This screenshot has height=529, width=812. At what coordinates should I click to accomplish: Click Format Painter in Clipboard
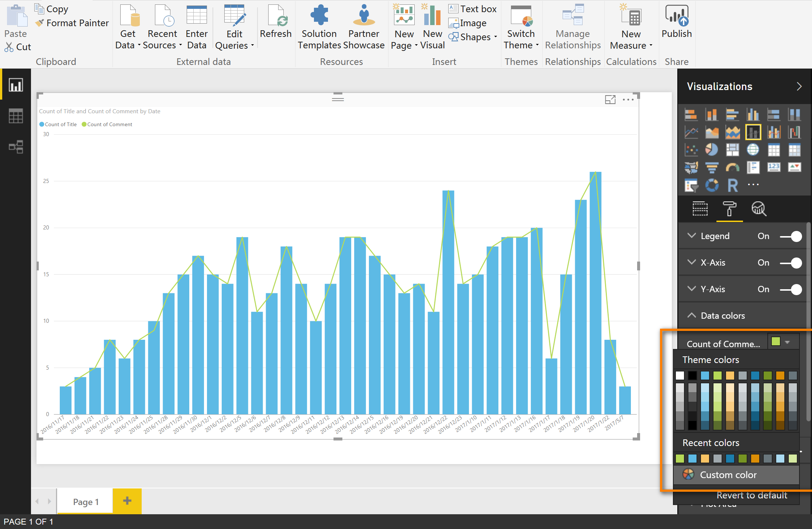[72, 23]
